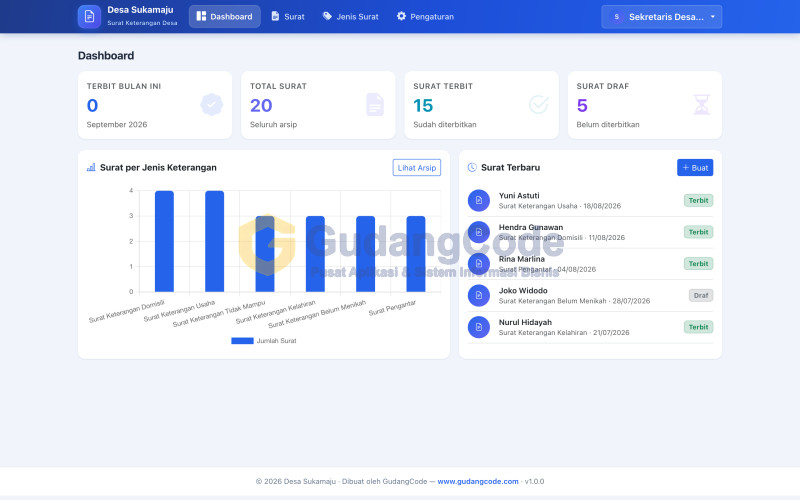Open the Rina Marlina letter entry
Screen dimensions: 800x500
pos(590,264)
